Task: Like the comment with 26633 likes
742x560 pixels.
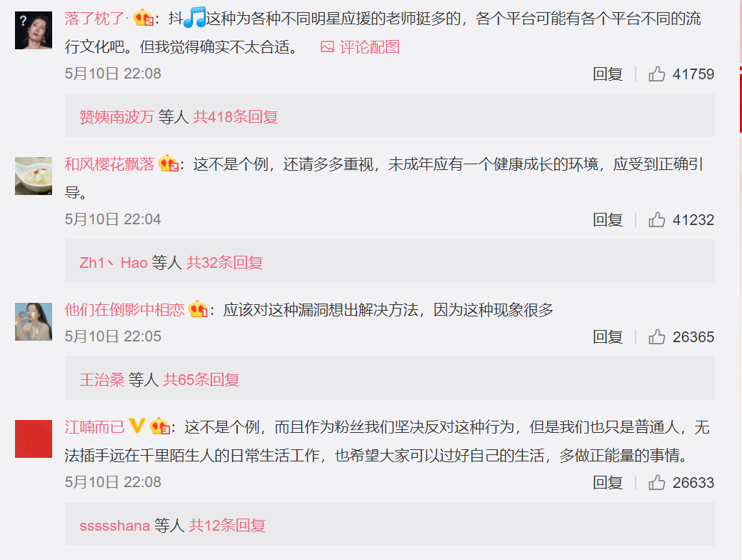Action: [x=657, y=482]
